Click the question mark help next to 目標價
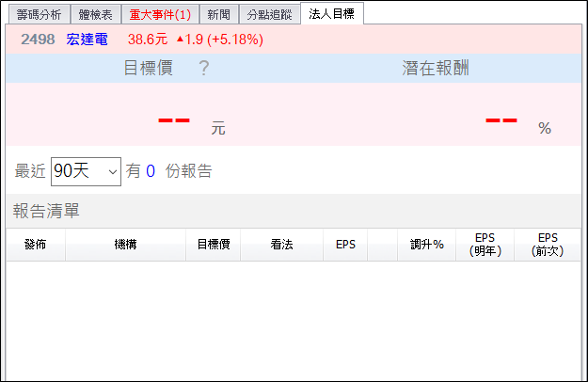The height and width of the screenshot is (382, 588). tap(204, 69)
